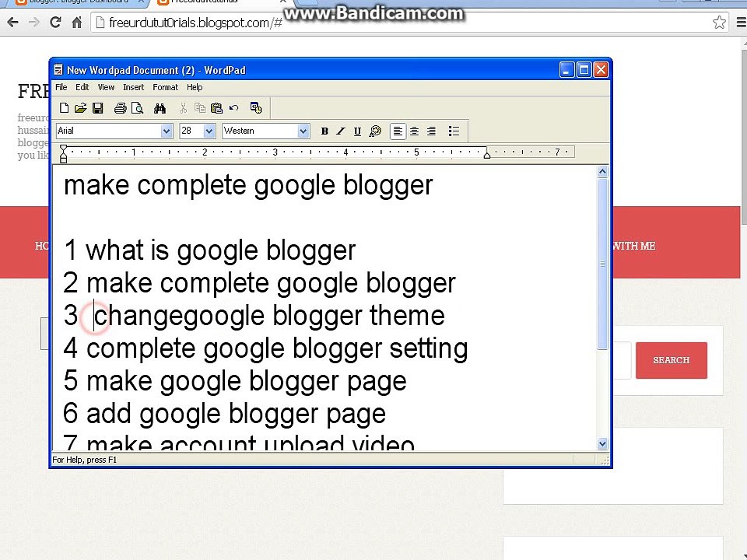The image size is (747, 560).
Task: Maximize the WordPad window
Action: (x=584, y=70)
